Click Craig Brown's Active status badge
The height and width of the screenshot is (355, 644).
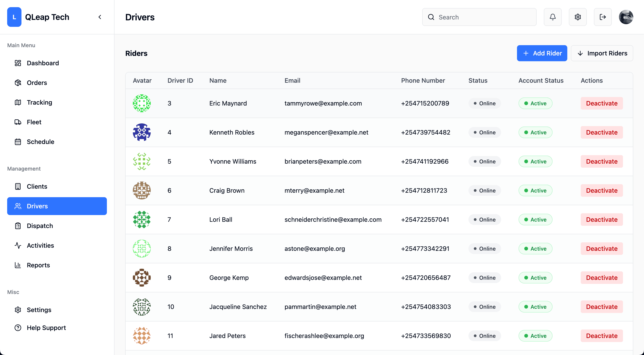pyautogui.click(x=535, y=190)
